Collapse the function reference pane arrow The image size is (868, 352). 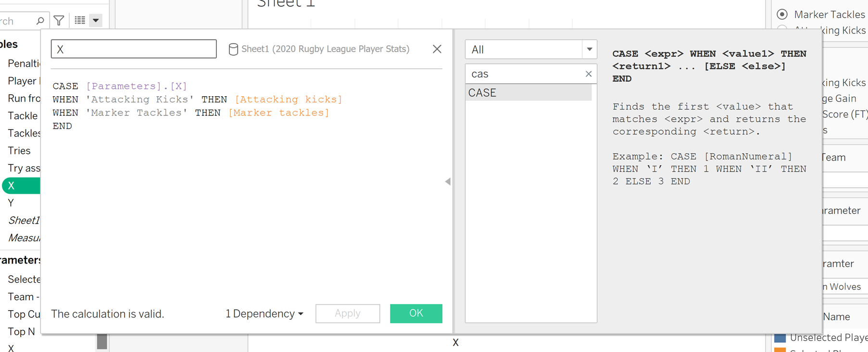point(448,181)
